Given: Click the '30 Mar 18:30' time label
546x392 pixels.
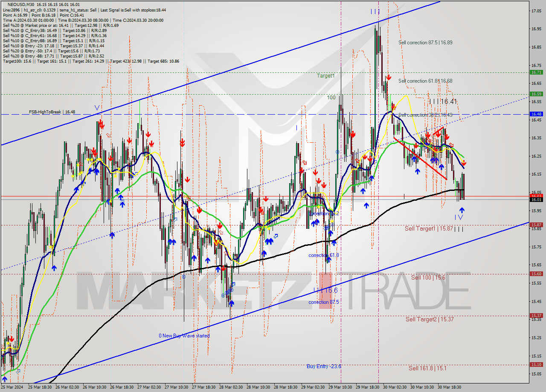Looking at the screenshot, I should click(x=450, y=387).
